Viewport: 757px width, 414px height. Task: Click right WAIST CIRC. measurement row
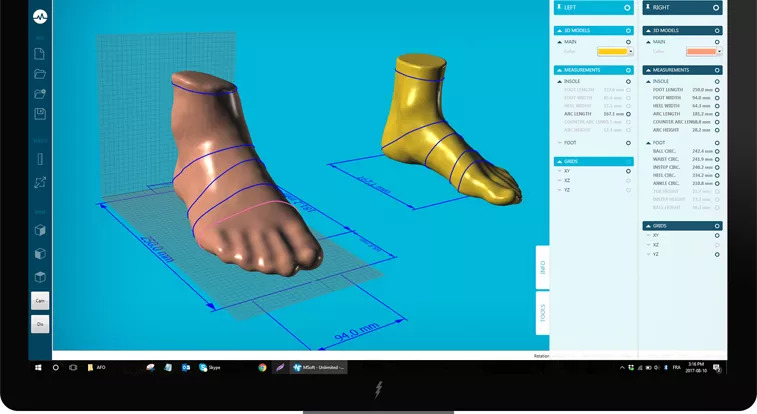click(x=686, y=159)
